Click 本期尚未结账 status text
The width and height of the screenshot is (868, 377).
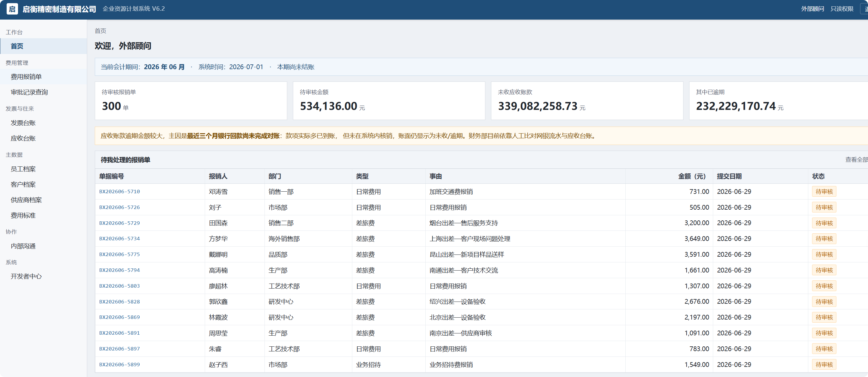[295, 67]
